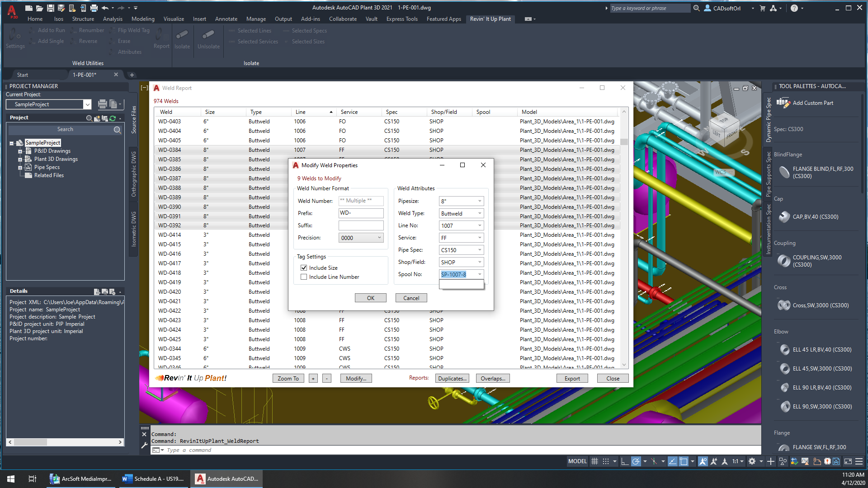Click the CAP,BV,40 palette item icon
This screenshot has height=488, width=868.
coord(784,217)
